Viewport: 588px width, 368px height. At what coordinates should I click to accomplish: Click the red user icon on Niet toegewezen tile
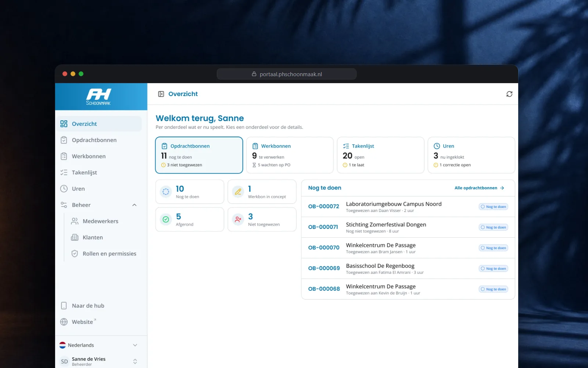tap(238, 219)
